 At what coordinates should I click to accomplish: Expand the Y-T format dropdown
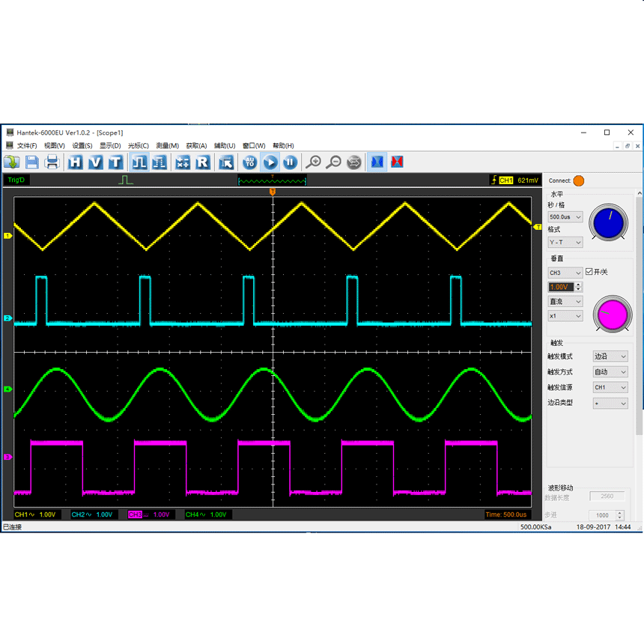coord(565,243)
